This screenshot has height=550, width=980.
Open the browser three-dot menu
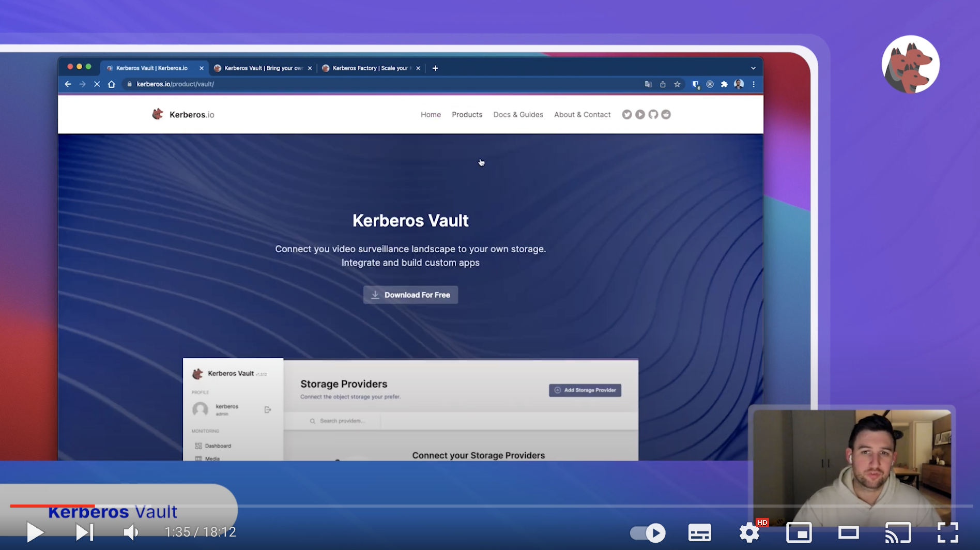point(754,84)
